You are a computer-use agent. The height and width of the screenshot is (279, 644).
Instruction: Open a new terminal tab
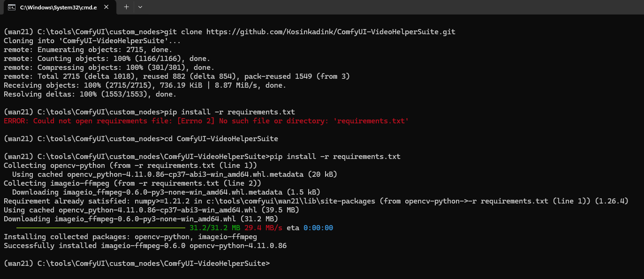coord(126,7)
